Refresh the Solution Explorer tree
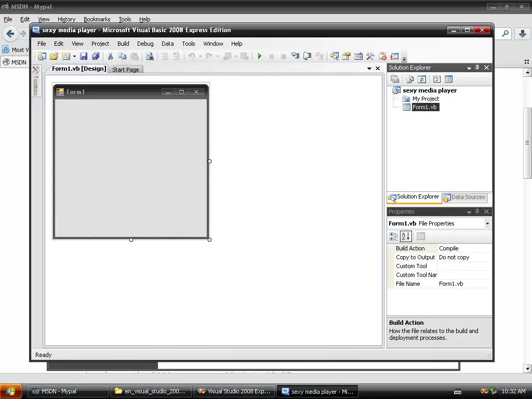Image resolution: width=532 pixels, height=399 pixels. pos(422,79)
